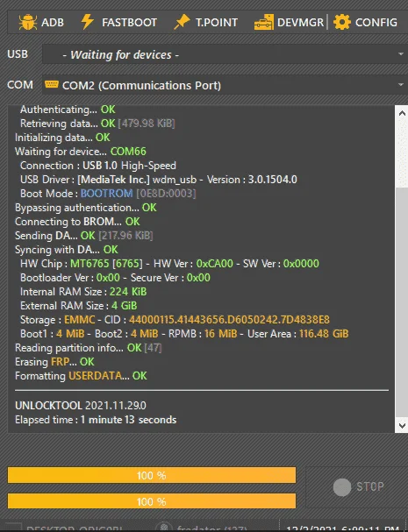The height and width of the screenshot is (532, 408).
Task: Click the STOP button label
Action: pos(370,487)
